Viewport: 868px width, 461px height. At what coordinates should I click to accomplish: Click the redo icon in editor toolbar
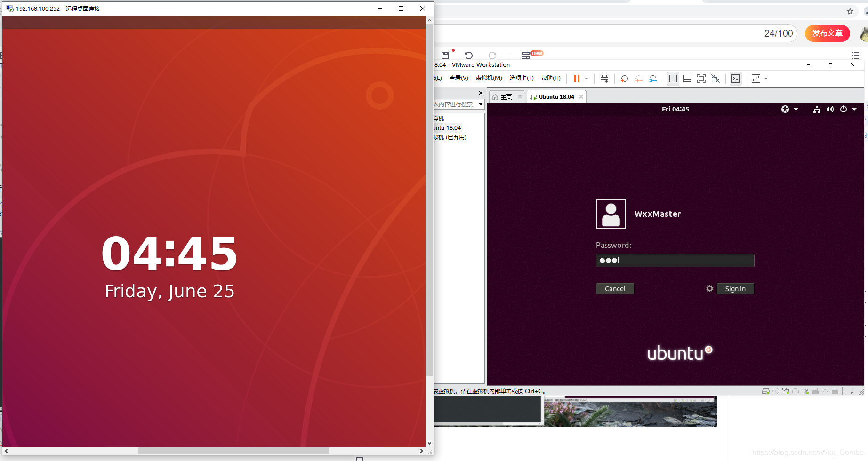point(492,55)
